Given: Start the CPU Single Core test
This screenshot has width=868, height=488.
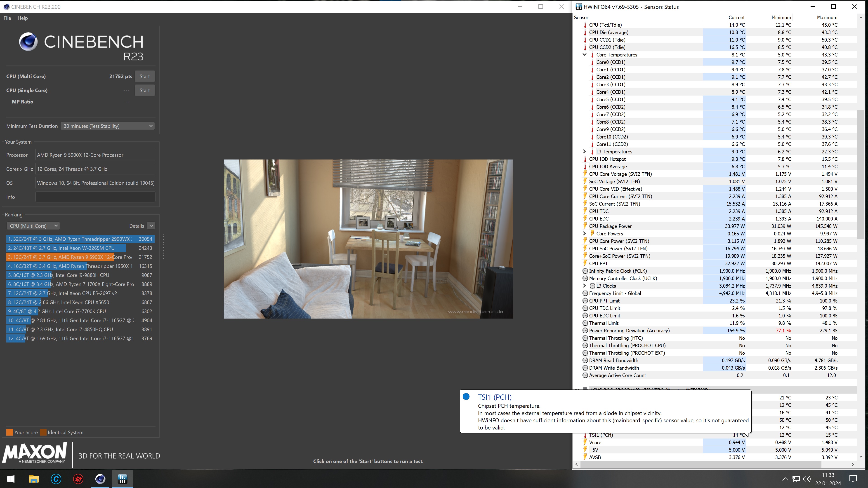Looking at the screenshot, I should click(145, 90).
